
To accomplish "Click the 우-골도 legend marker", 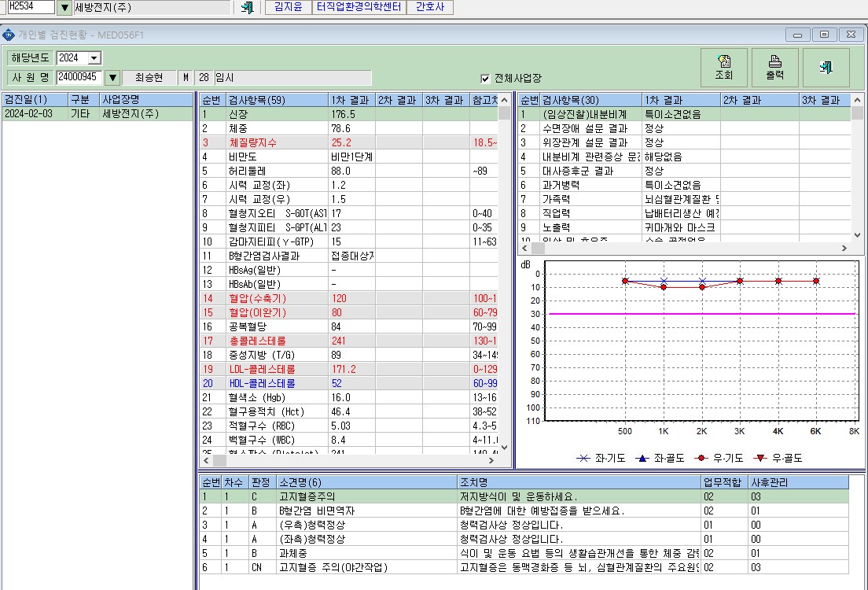I will tap(760, 458).
